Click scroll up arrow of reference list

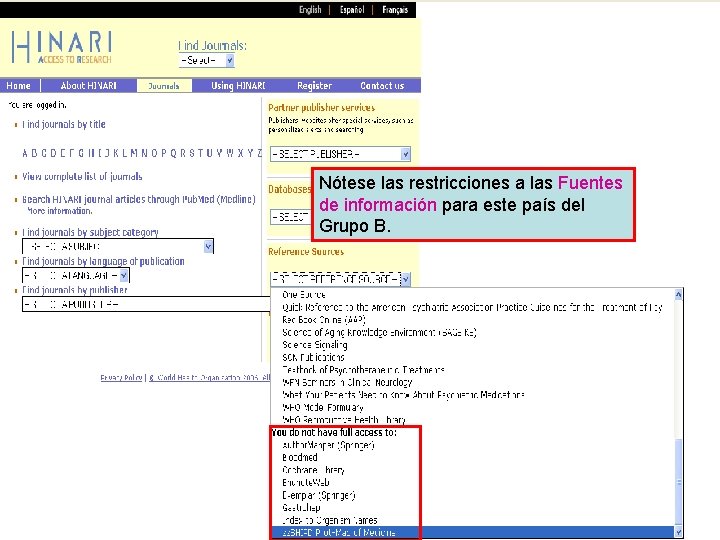[x=678, y=295]
